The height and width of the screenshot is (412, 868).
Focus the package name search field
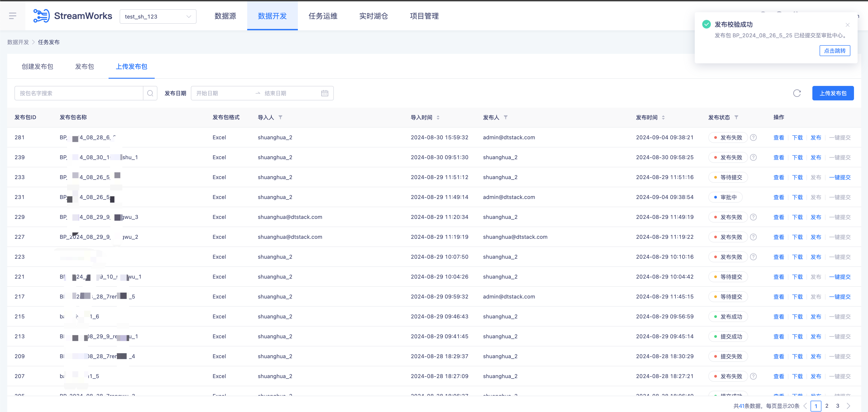point(78,93)
